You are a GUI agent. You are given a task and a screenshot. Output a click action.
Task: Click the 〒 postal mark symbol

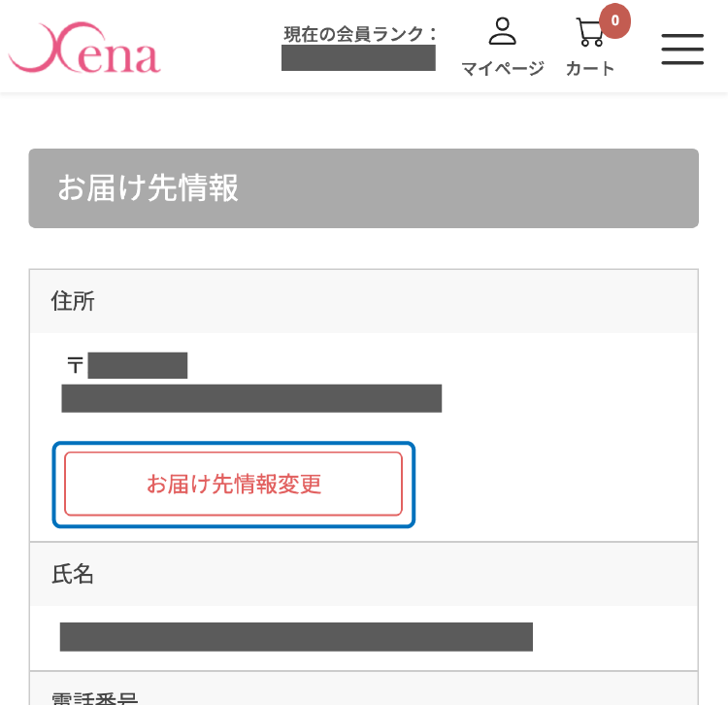tap(75, 366)
